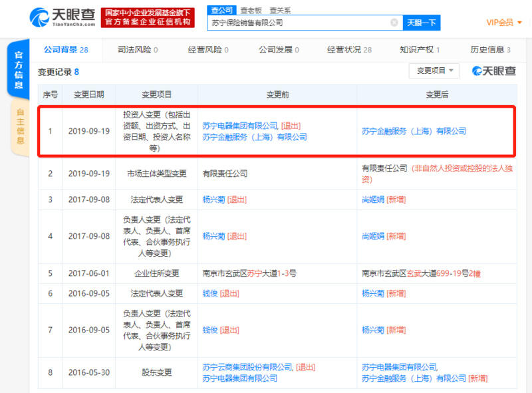This screenshot has width=532, height=393.
Task: Select the 2016-05-30 date cell
Action: click(x=89, y=372)
